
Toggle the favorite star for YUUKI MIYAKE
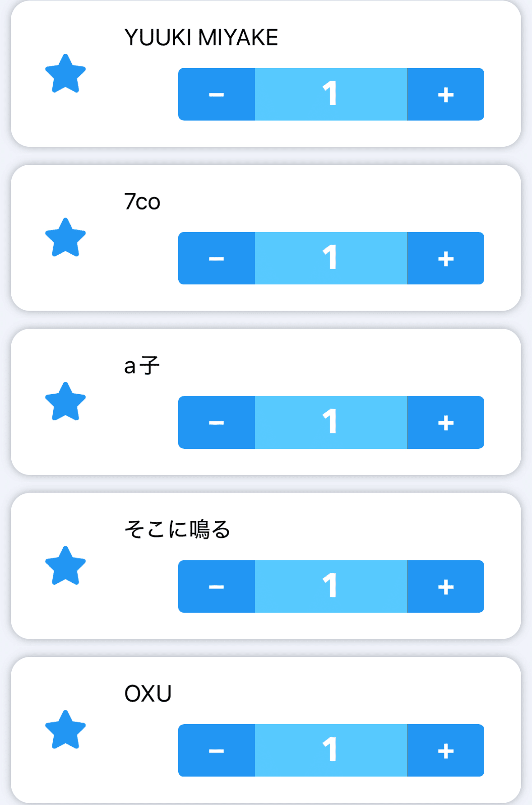coord(65,74)
